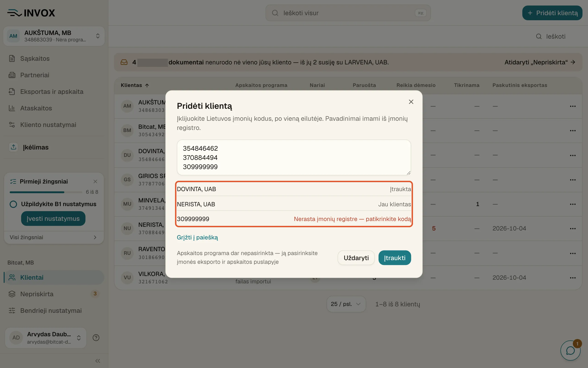The height and width of the screenshot is (368, 588).
Task: Open the chat bubble widget
Action: pos(570,351)
